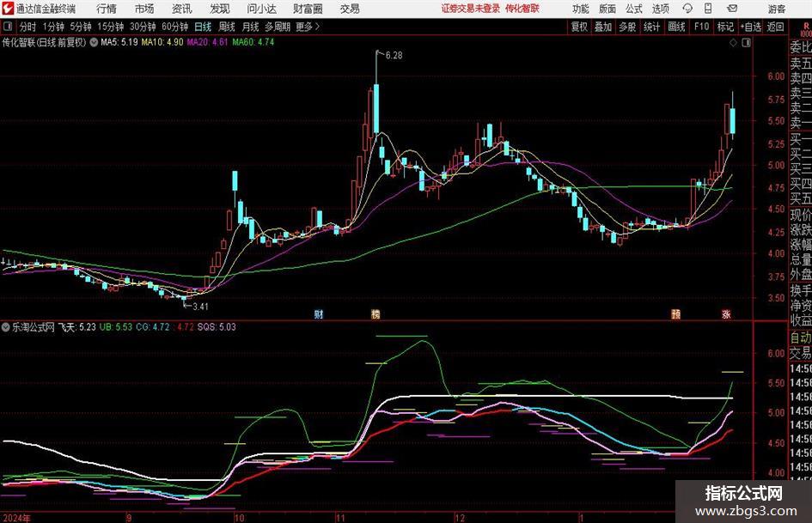The height and width of the screenshot is (523, 812).
Task: Click the 财 marker icon below the chart
Action: coord(319,313)
